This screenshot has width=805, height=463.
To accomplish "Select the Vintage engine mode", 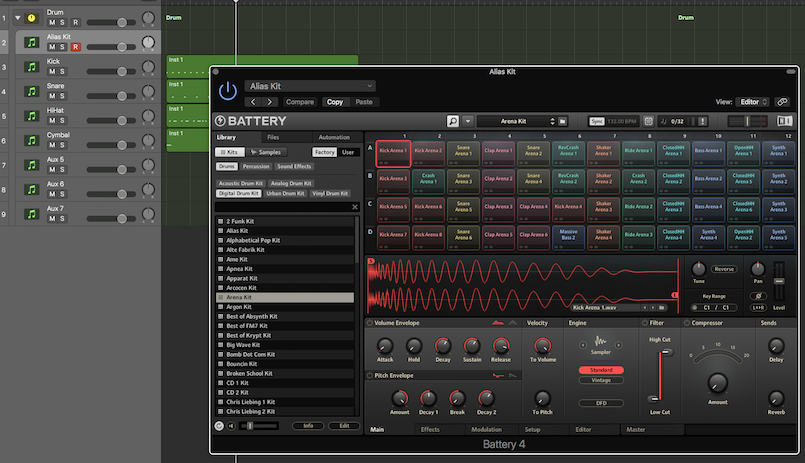I will point(601,380).
